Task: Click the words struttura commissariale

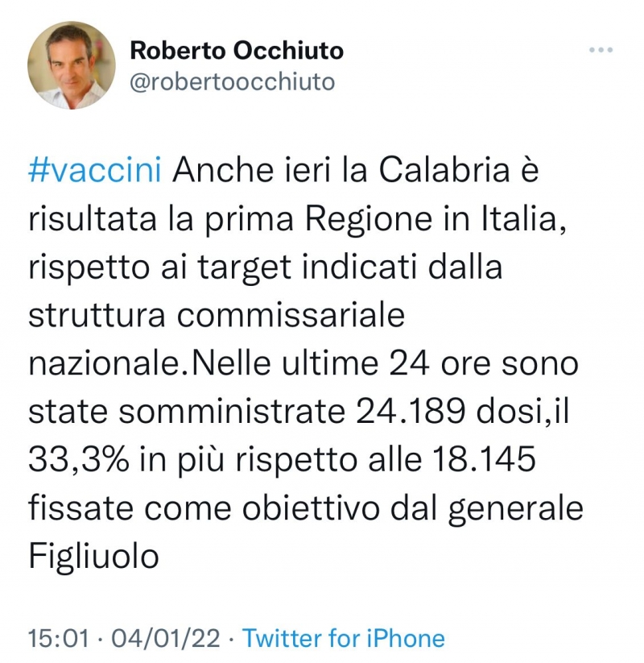Action: [x=217, y=315]
